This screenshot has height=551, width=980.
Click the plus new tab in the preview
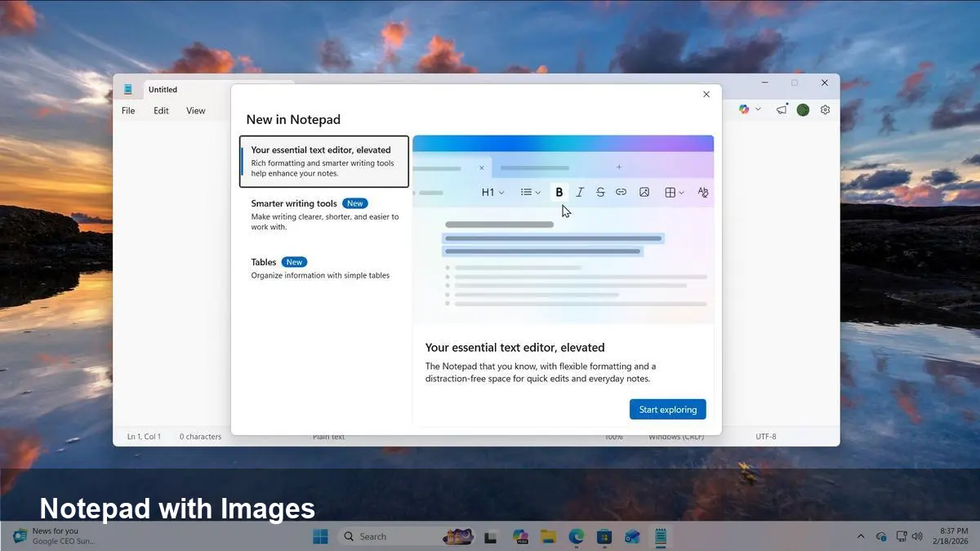click(x=618, y=167)
